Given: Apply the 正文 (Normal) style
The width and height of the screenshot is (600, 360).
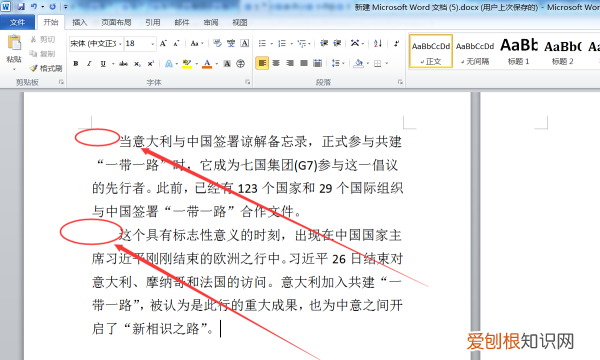Looking at the screenshot, I should (x=431, y=51).
